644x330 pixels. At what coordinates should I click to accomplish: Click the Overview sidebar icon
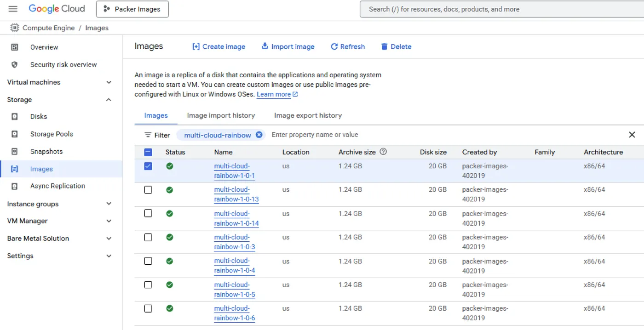point(15,47)
